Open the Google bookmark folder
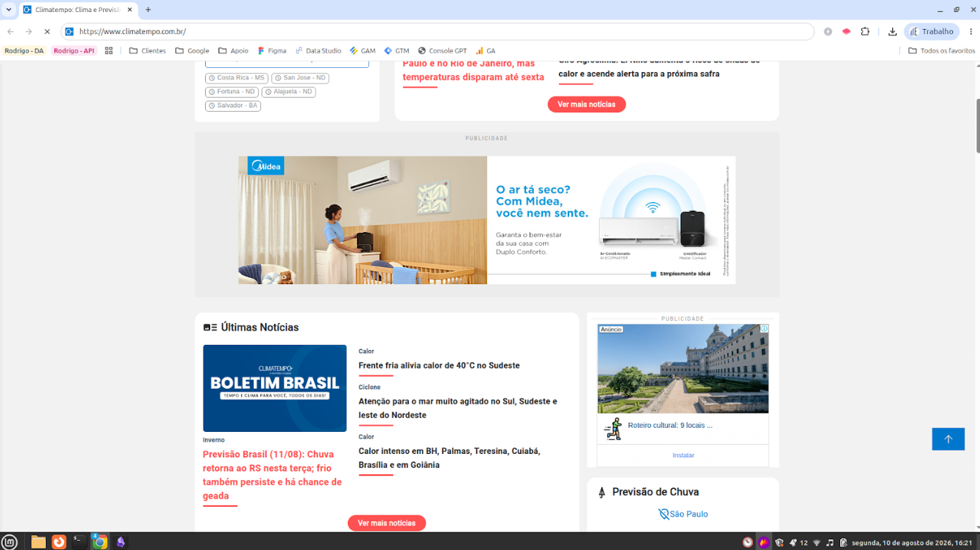The width and height of the screenshot is (980, 550). coord(192,51)
